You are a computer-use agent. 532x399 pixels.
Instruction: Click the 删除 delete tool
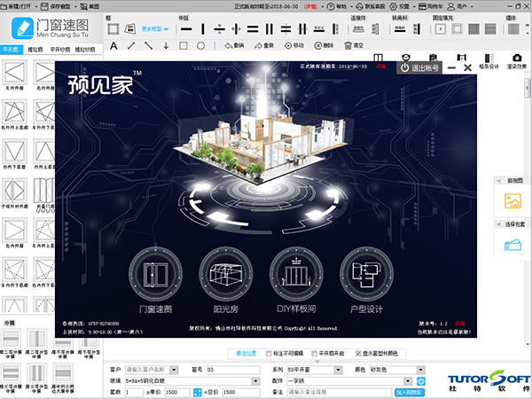point(324,45)
